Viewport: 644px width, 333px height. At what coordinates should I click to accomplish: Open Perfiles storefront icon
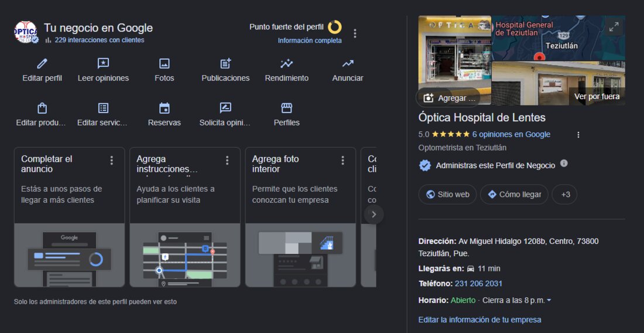coord(286,108)
